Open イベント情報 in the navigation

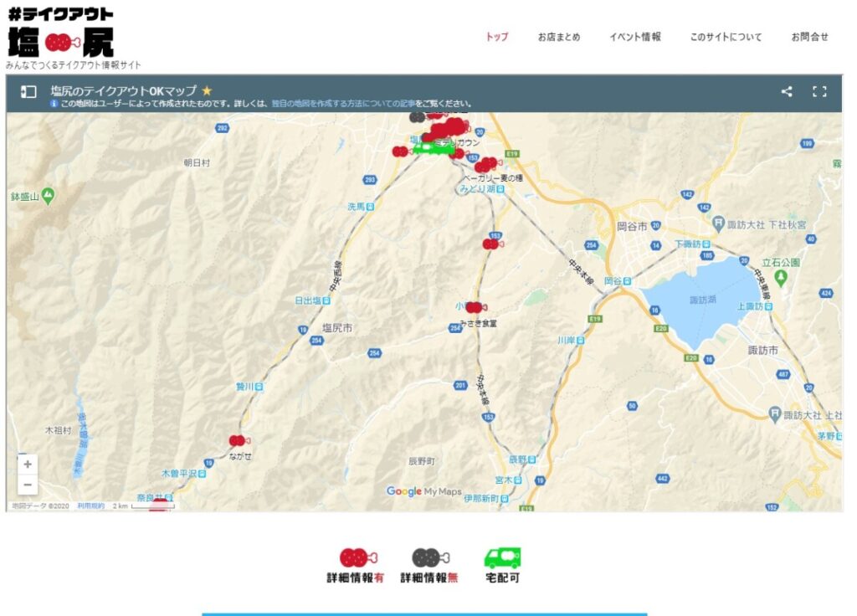[x=635, y=37]
